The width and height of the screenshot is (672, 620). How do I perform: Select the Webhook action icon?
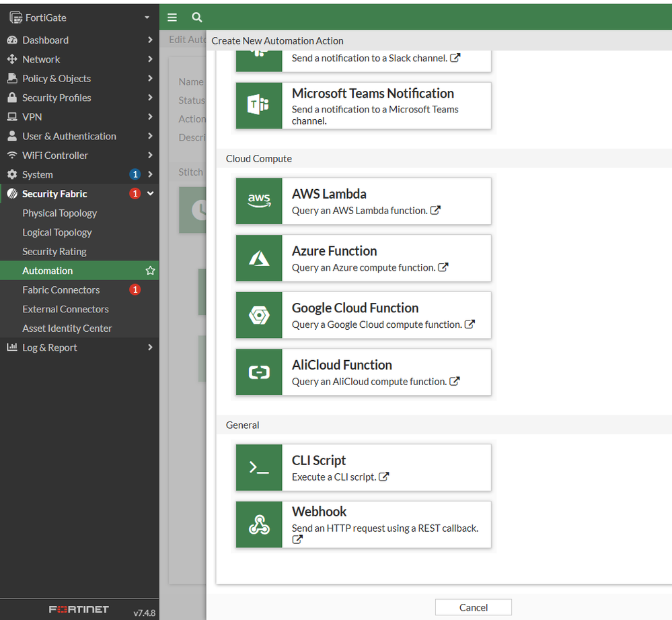259,524
